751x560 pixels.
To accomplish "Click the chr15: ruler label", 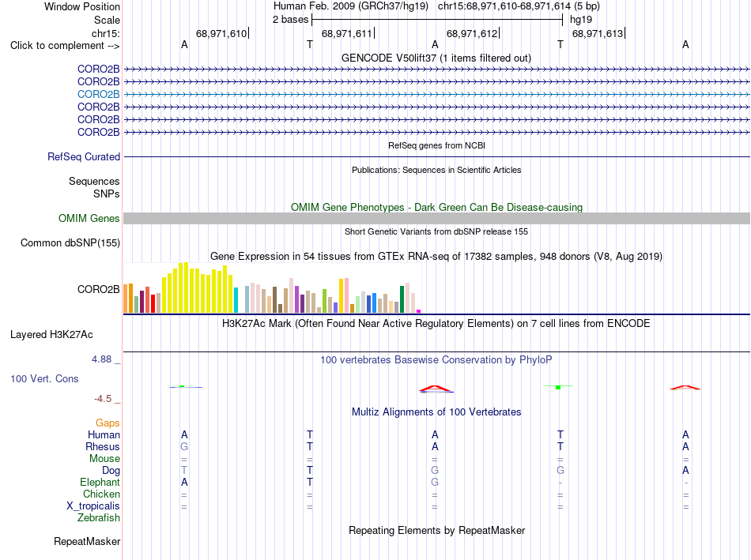I will pos(105,33).
